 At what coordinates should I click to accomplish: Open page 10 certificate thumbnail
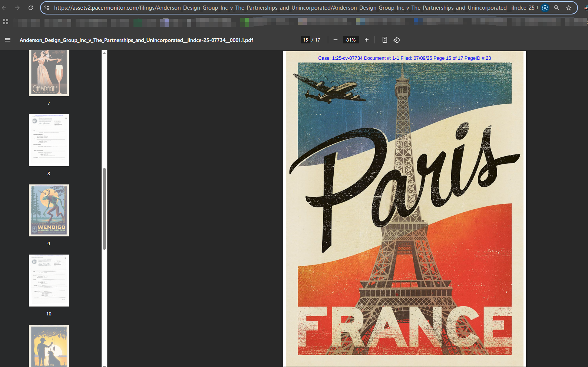[x=49, y=281]
